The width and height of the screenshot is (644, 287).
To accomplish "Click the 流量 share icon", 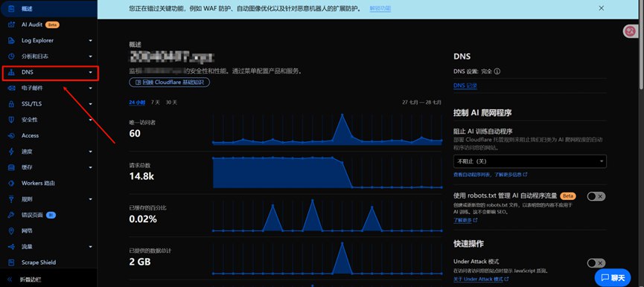I will pos(12,247).
